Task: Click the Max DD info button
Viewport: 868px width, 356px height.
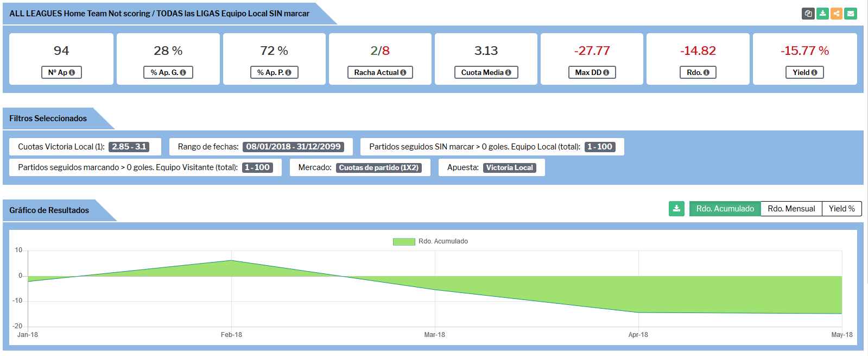Action: [592, 72]
